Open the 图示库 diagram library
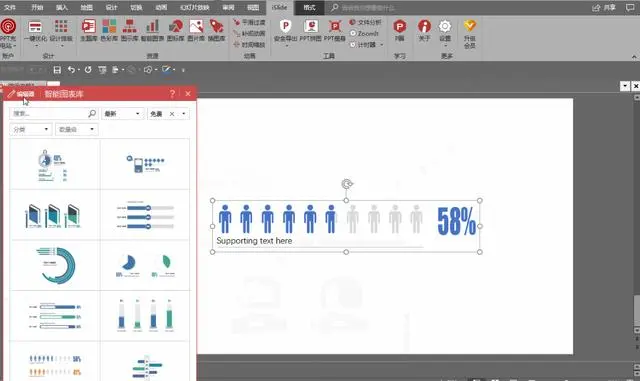The image size is (640, 381). click(130, 30)
